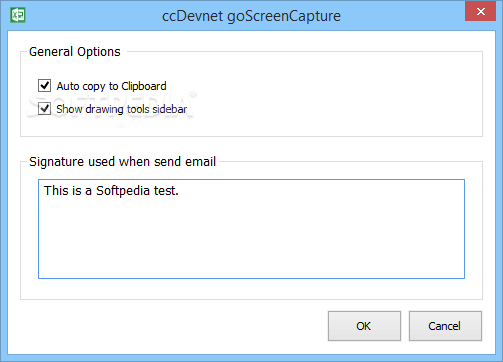This screenshot has height=362, width=503.
Task: Confirm settings with the OK button
Action: [364, 326]
